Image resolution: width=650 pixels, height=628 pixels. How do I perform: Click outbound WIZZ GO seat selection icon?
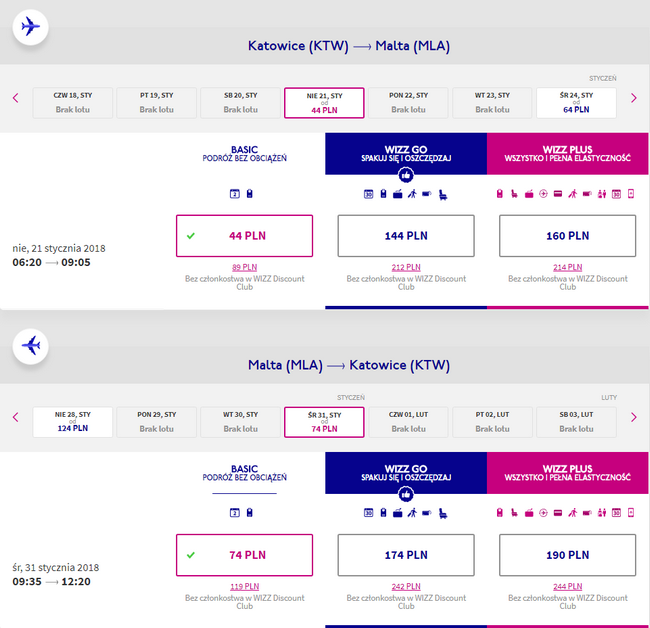tap(443, 194)
